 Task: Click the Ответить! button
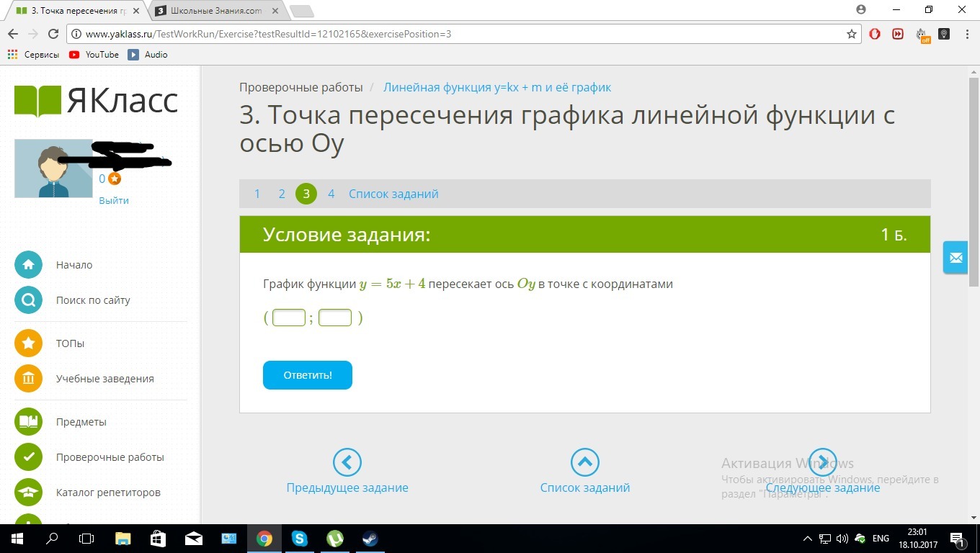(x=308, y=375)
